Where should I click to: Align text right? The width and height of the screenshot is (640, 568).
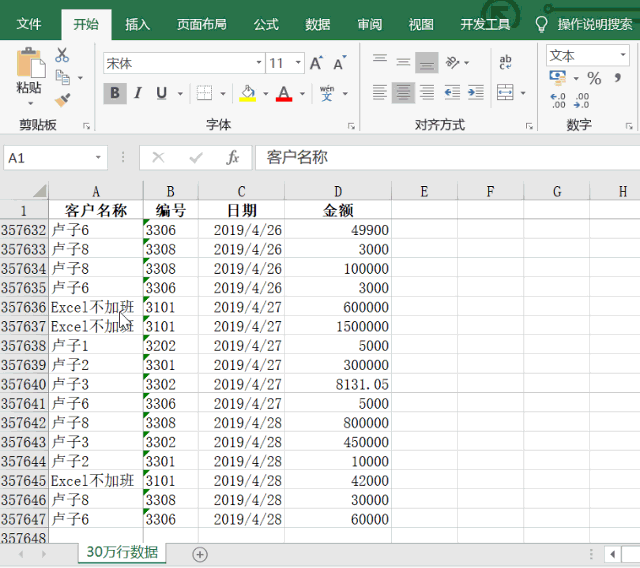(x=427, y=93)
